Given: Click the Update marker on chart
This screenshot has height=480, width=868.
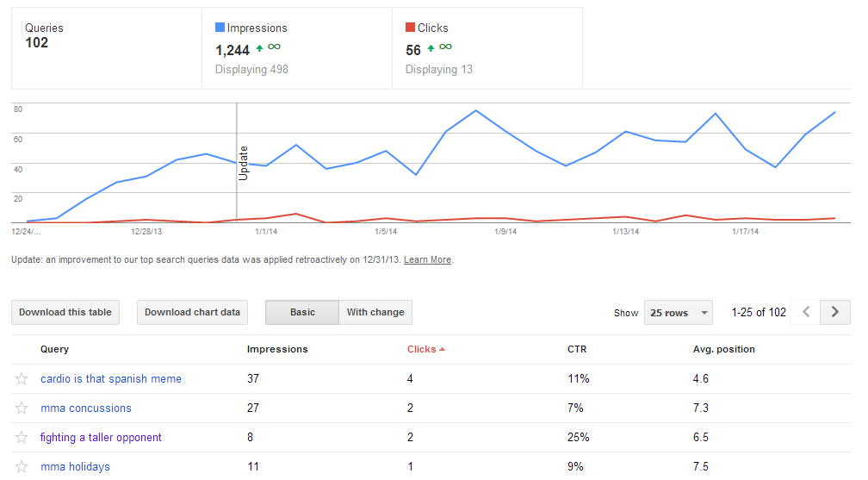Looking at the screenshot, I should point(243,162).
